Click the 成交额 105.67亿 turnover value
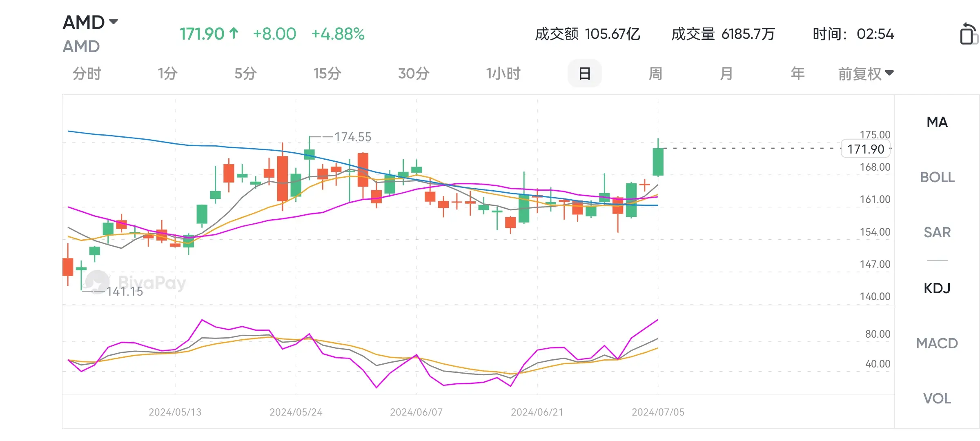 [588, 34]
